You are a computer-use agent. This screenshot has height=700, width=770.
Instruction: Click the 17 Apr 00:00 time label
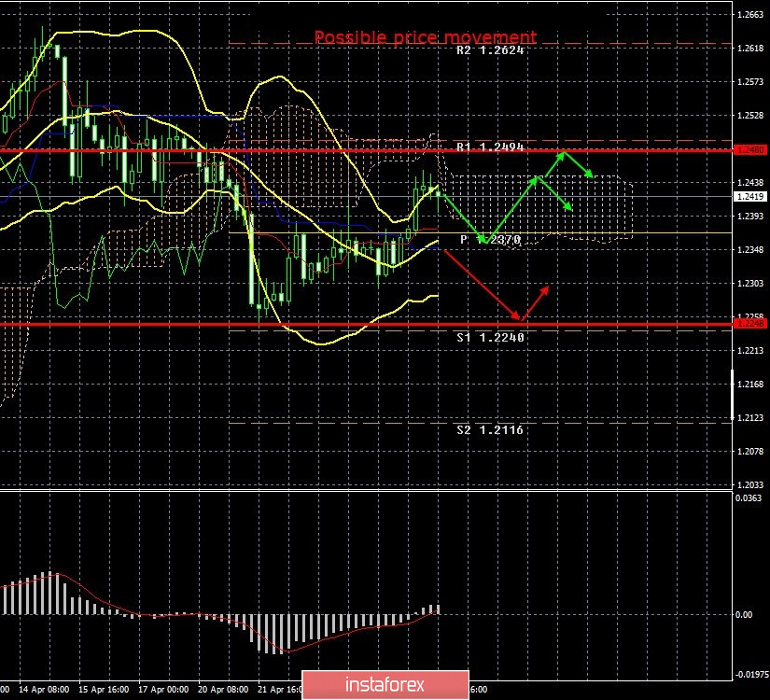tap(163, 690)
